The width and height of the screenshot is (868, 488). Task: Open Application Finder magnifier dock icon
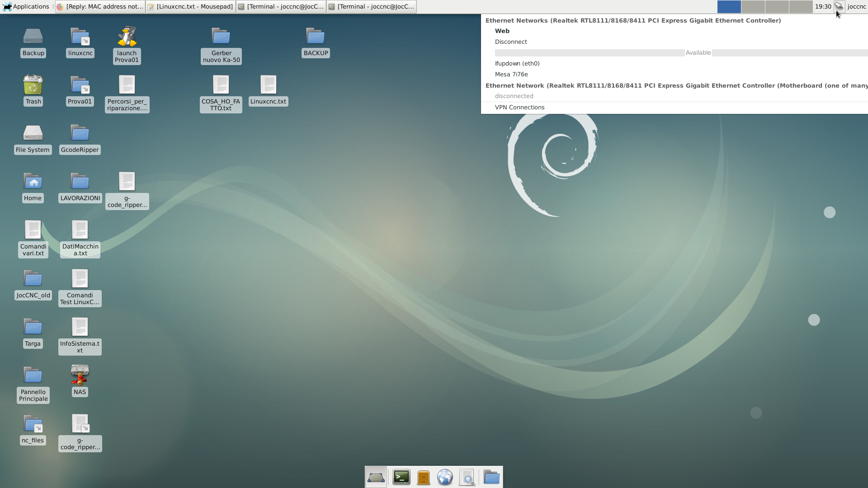coord(467,477)
